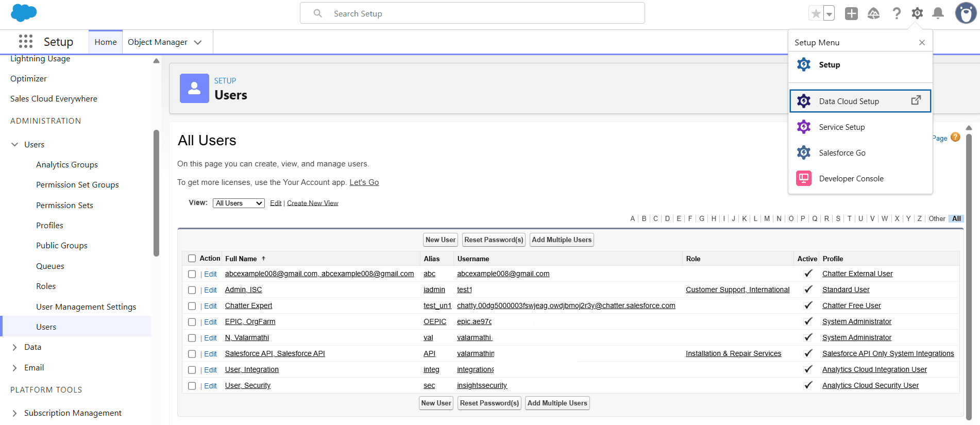Open the Favorites list dropdown arrow
This screenshot has height=425, width=980.
point(829,13)
